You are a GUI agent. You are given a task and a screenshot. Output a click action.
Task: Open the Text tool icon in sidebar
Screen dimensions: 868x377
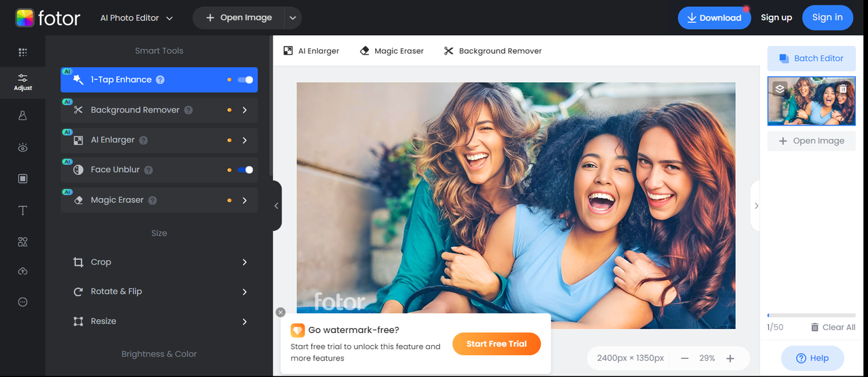point(22,210)
